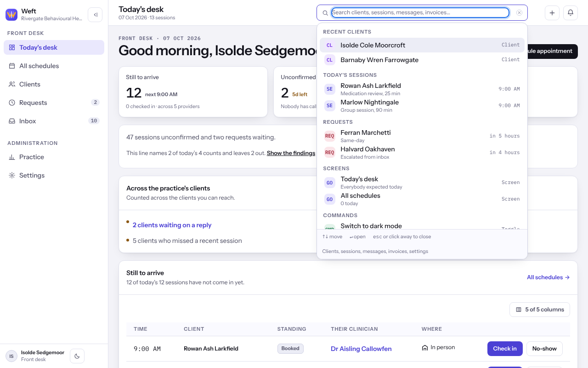Click the Weft logo icon
This screenshot has height=368, width=588.
[11, 15]
